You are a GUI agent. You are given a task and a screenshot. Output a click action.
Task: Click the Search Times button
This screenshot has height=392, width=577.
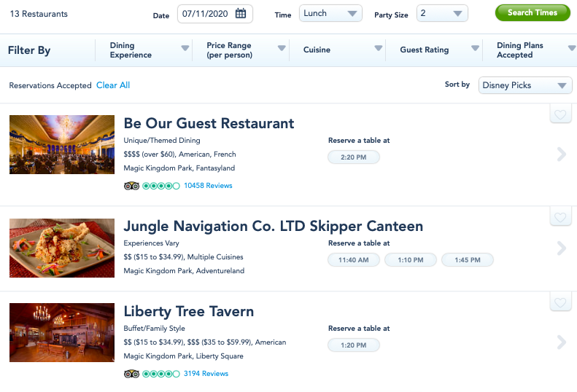[x=533, y=12]
